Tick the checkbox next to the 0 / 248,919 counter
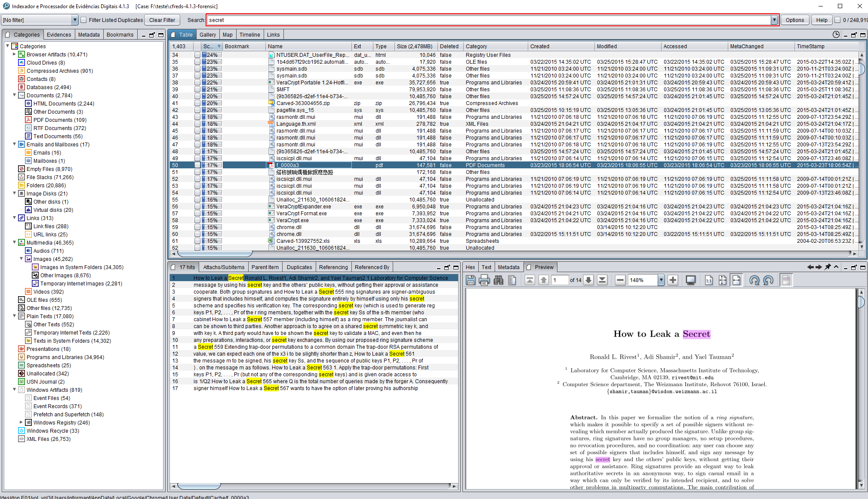 tap(838, 20)
